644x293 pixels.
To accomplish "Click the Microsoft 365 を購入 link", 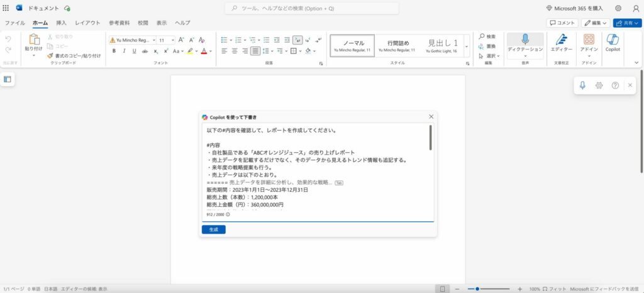I will click(575, 8).
